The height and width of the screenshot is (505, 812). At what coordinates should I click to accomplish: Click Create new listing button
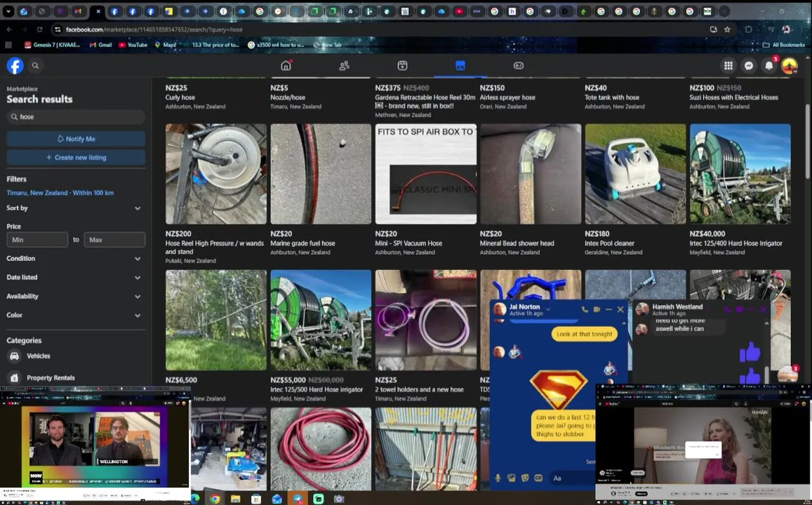coord(76,157)
